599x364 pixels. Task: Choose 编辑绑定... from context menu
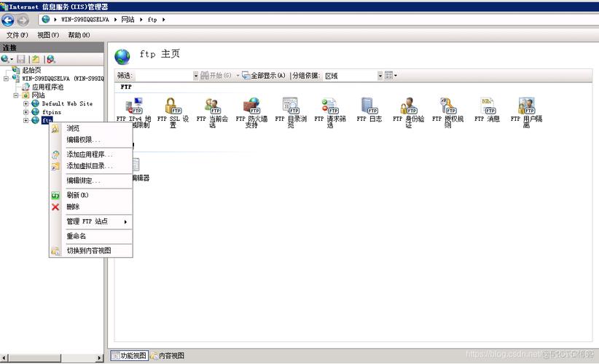point(91,181)
